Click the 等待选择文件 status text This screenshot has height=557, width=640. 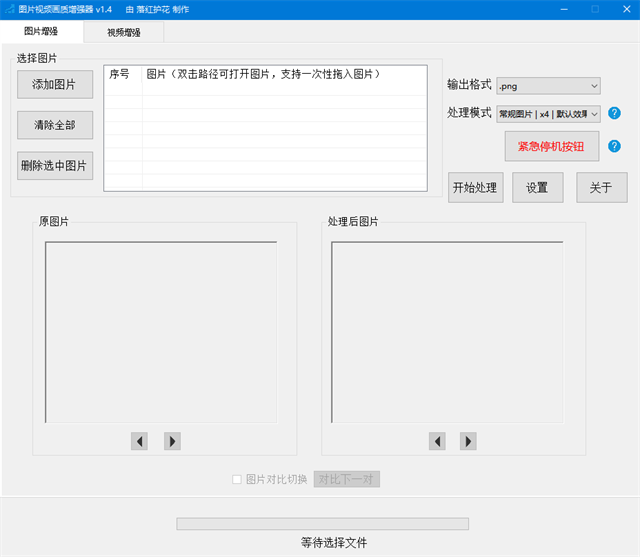(334, 543)
